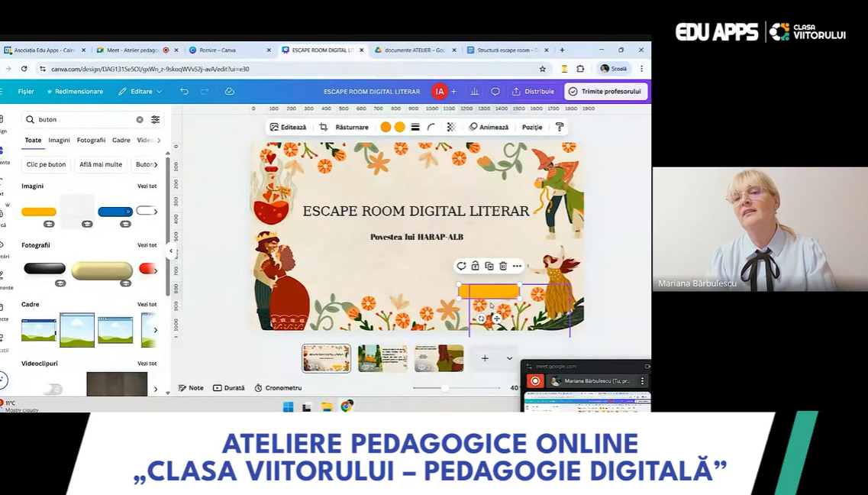Click 'Vezi tot' next to Cadre

[x=147, y=305]
